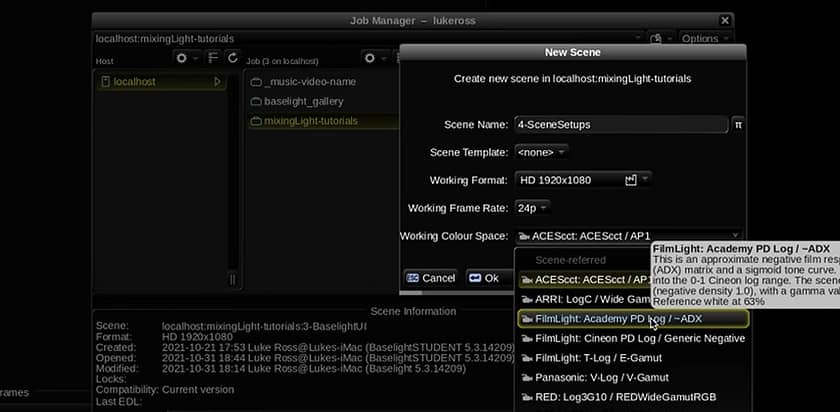The width and height of the screenshot is (840, 412).
Task: Open the Job gear settings menu
Action: pyautogui.click(x=370, y=58)
